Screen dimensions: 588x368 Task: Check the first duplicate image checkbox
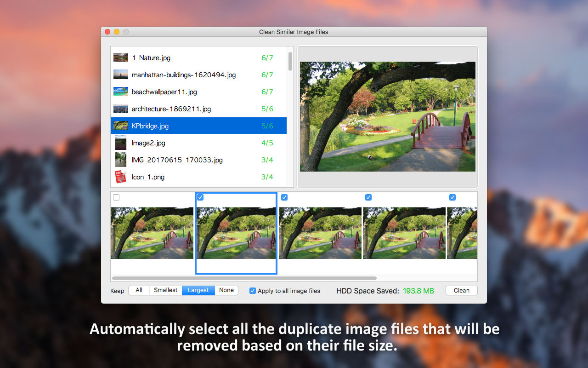(x=116, y=197)
